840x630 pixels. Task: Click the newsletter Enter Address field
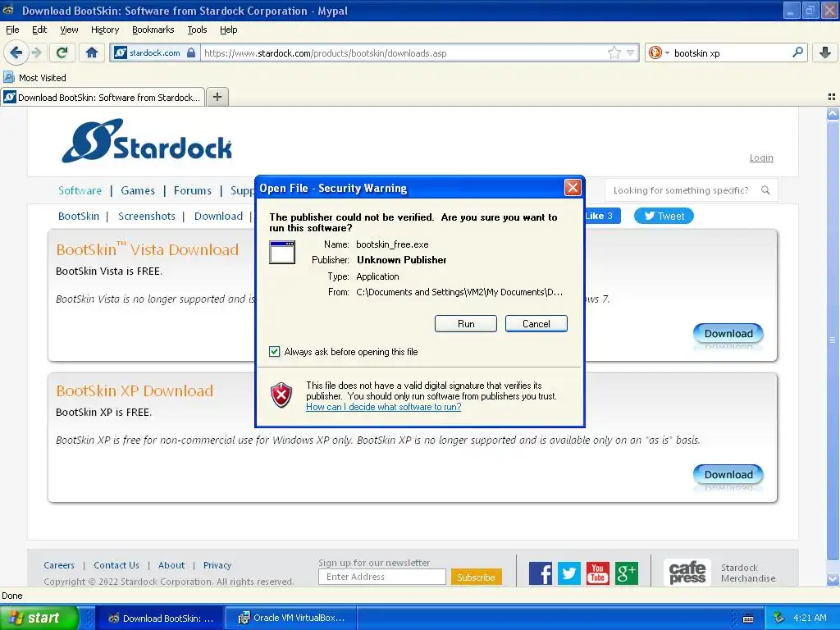tap(382, 577)
